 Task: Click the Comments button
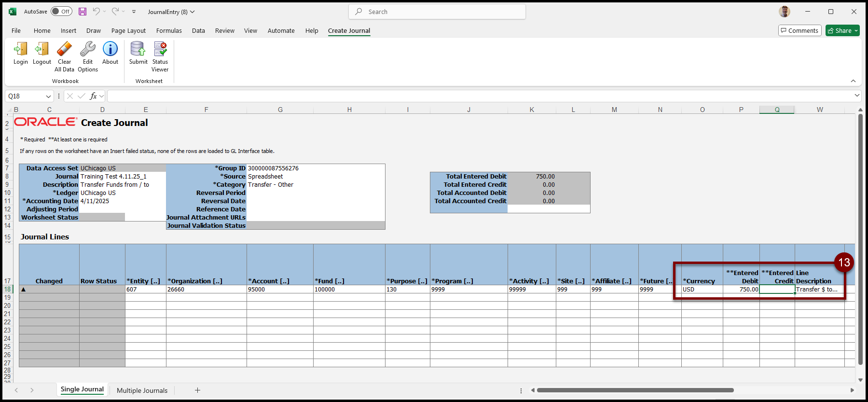click(x=799, y=30)
